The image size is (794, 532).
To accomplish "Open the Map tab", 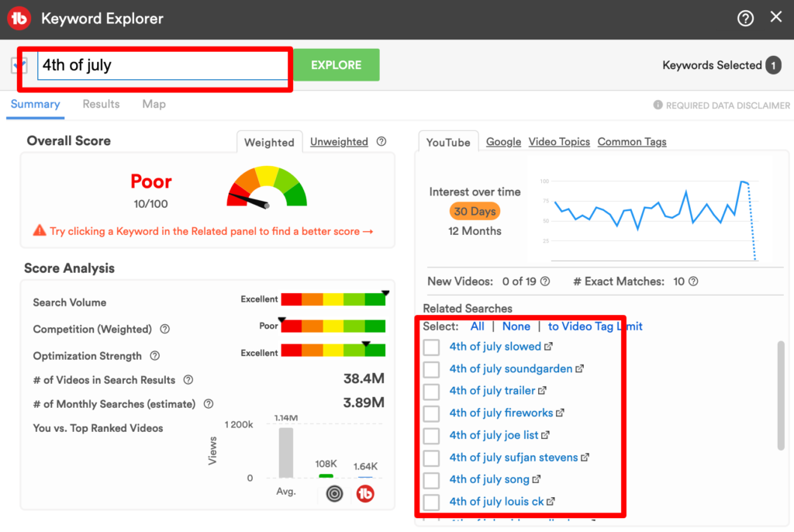I will click(x=154, y=104).
